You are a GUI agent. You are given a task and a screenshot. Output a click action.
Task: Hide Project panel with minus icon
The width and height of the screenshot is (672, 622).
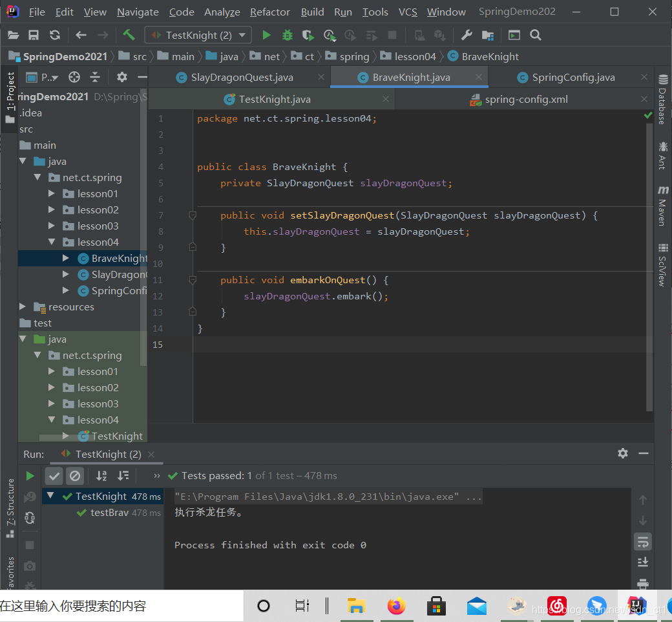pos(142,77)
